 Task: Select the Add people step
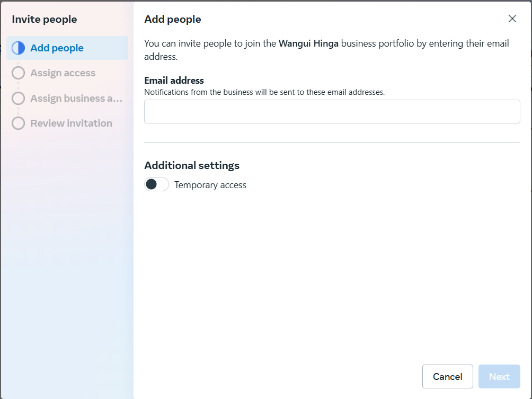(67, 48)
